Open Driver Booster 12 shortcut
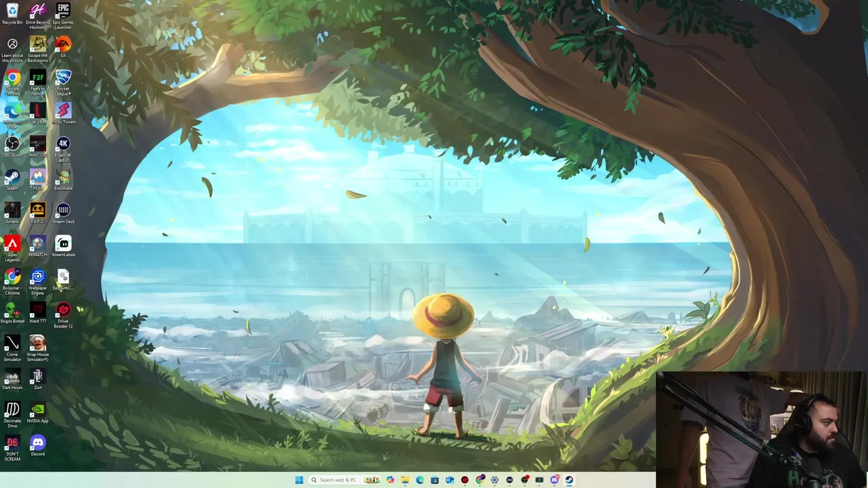The width and height of the screenshot is (868, 488). coord(63,315)
